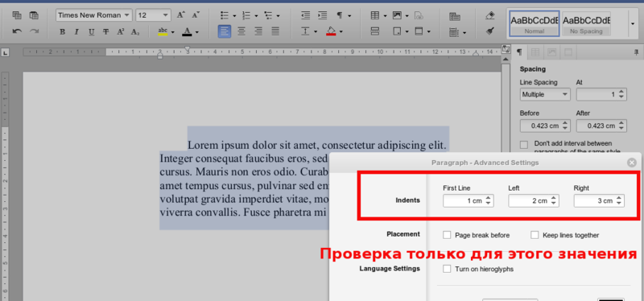
Task: Toggle 'Page break before' checkbox
Action: point(447,235)
